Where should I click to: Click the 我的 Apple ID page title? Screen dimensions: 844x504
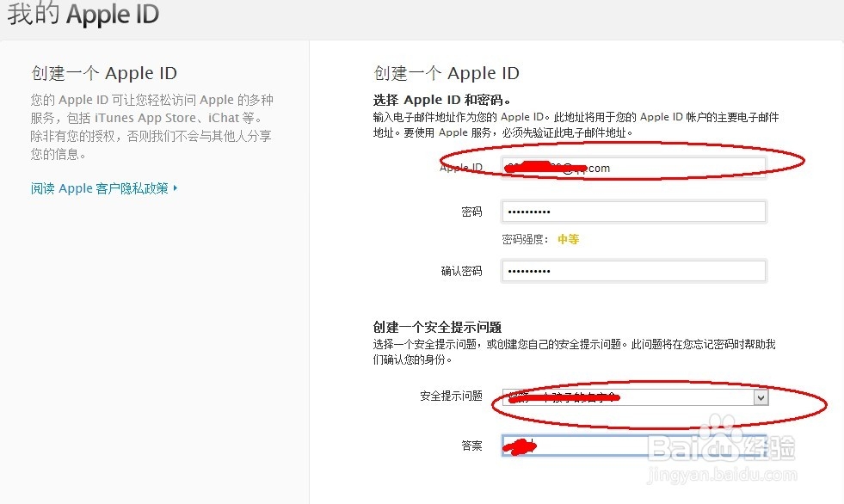point(83,15)
